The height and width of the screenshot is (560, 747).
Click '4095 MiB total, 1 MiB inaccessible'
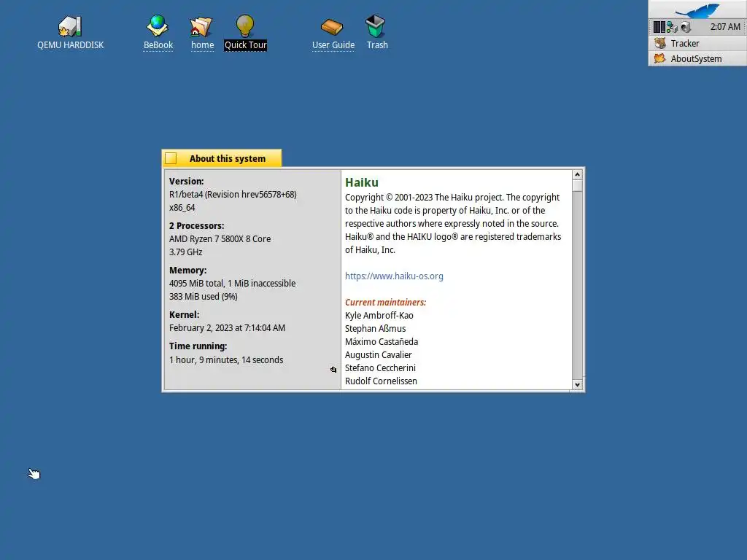(x=233, y=284)
